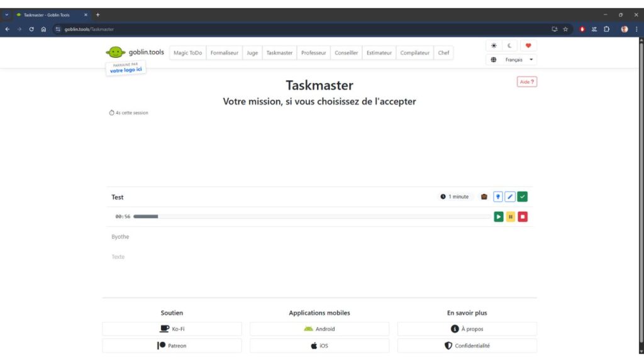
Task: Open the extensions puzzle icon
Action: point(607,29)
